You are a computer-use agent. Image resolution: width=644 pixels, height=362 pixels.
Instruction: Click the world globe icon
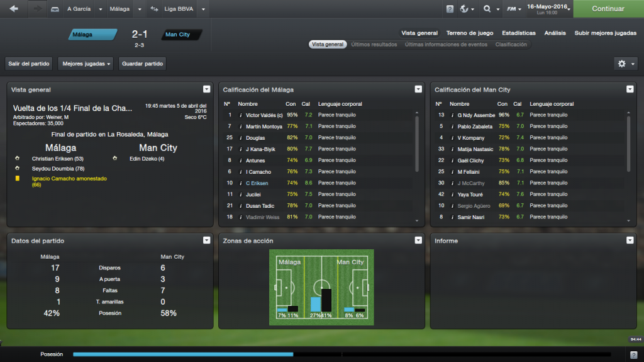(x=465, y=9)
